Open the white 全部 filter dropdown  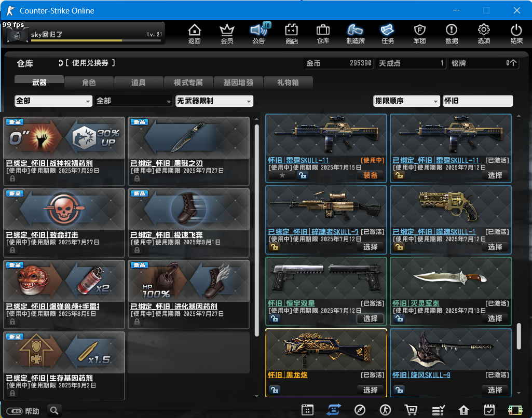click(x=53, y=101)
